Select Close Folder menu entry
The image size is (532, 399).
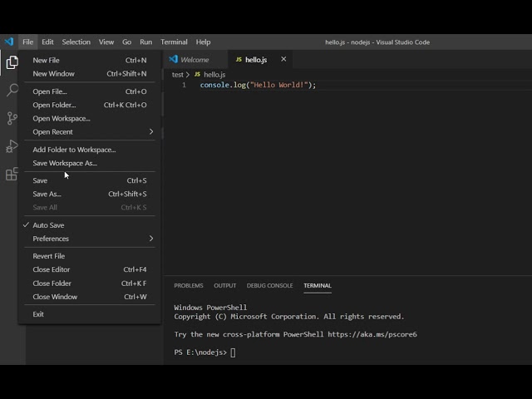pyautogui.click(x=90, y=283)
